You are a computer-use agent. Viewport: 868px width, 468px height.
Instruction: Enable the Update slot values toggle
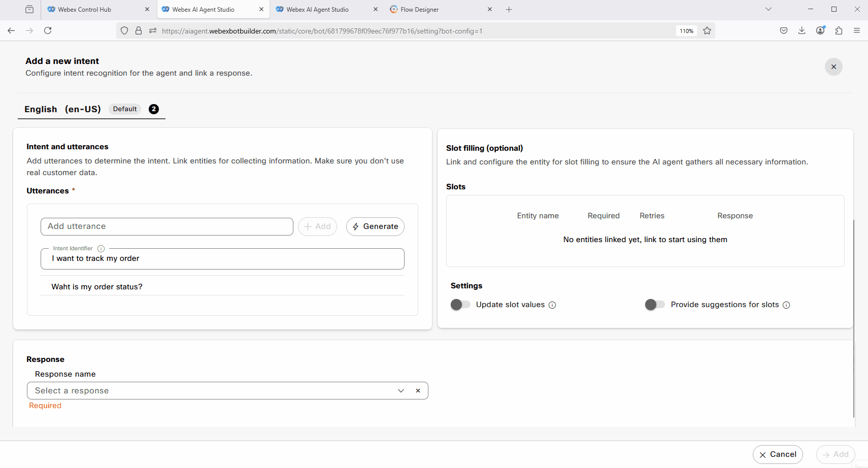pos(460,305)
